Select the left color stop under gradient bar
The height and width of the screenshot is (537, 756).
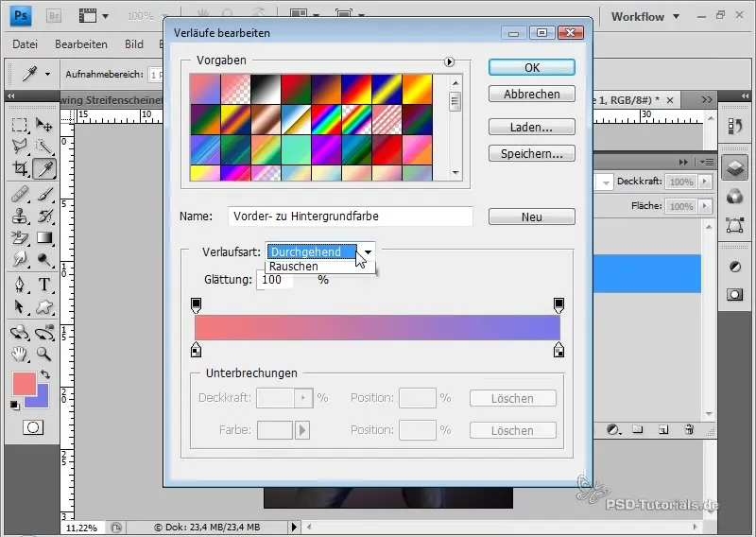(x=196, y=349)
